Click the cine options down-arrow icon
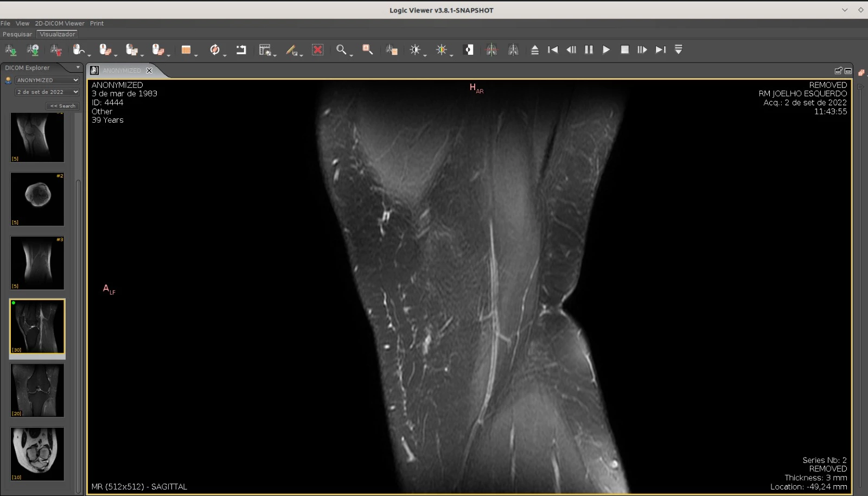868x496 pixels. coord(678,50)
